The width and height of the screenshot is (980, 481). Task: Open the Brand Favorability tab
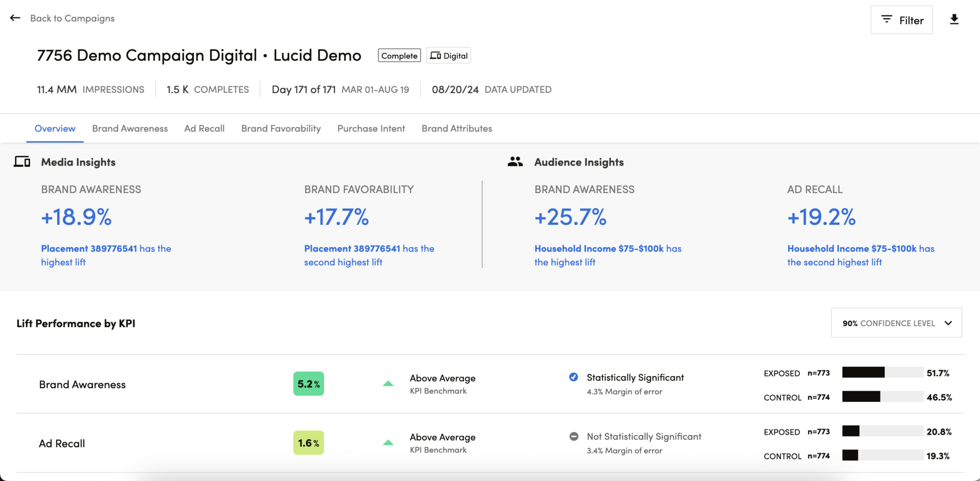[x=280, y=128]
